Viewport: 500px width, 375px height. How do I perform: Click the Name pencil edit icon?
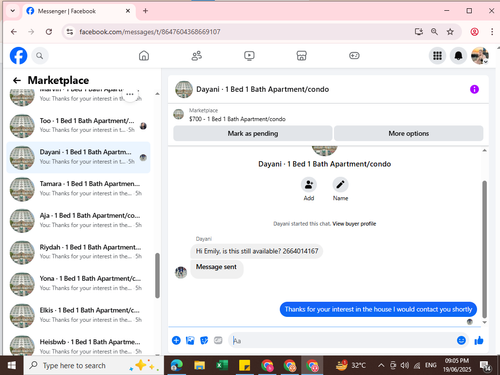(x=340, y=185)
